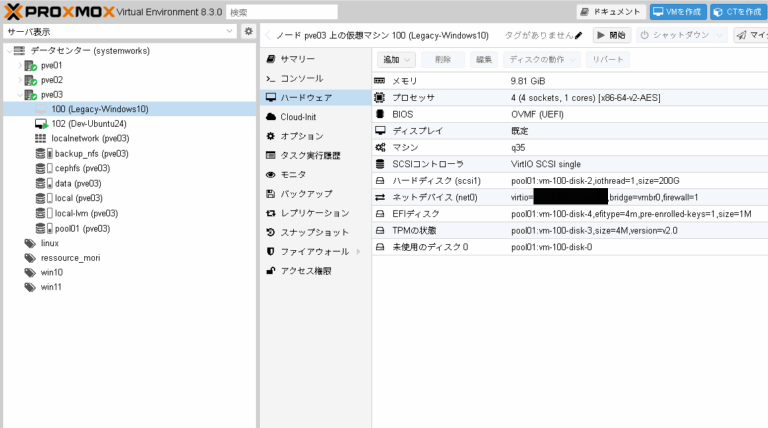The width and height of the screenshot is (768, 428).
Task: Open the バックアップ backup tab
Action: 315,194
